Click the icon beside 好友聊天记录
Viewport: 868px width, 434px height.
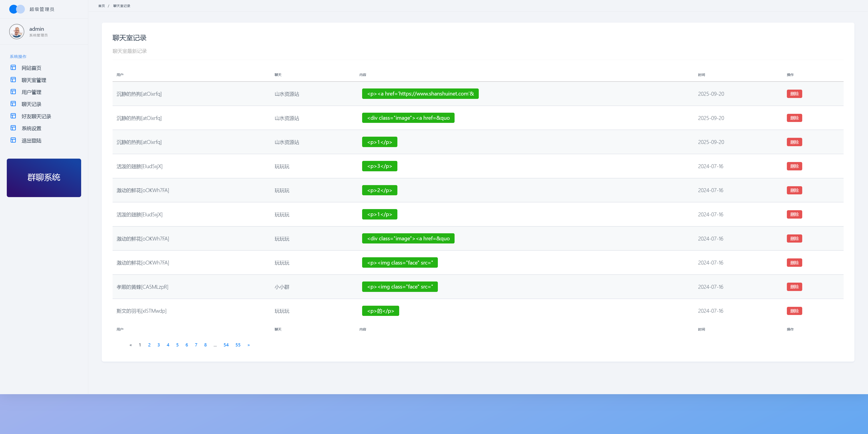click(x=13, y=116)
